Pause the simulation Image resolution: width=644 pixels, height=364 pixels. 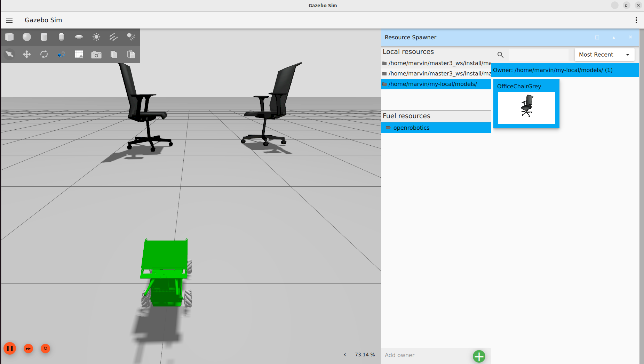(x=10, y=348)
